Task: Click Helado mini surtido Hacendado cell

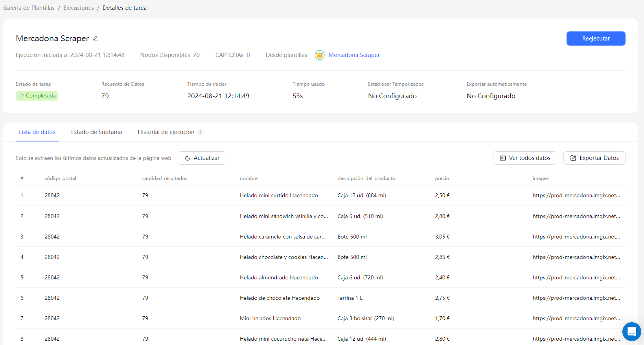Action: pos(279,195)
